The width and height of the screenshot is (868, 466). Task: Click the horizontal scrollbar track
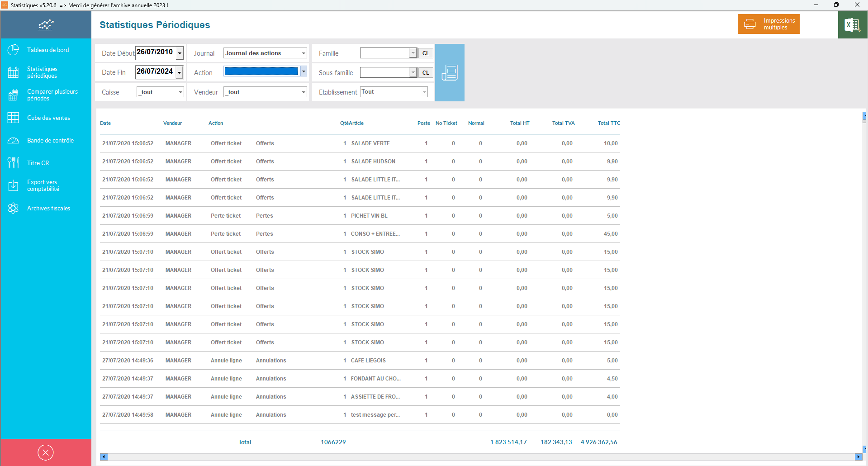click(x=481, y=457)
